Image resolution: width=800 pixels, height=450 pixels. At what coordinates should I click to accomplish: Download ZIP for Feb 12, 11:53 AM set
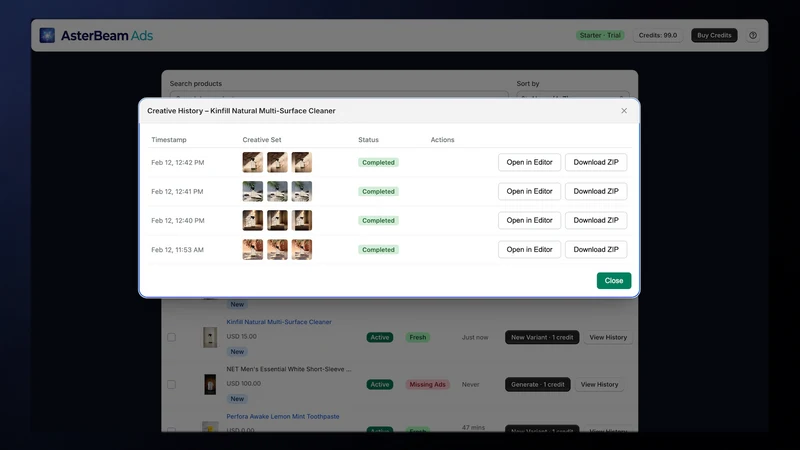pyautogui.click(x=596, y=249)
